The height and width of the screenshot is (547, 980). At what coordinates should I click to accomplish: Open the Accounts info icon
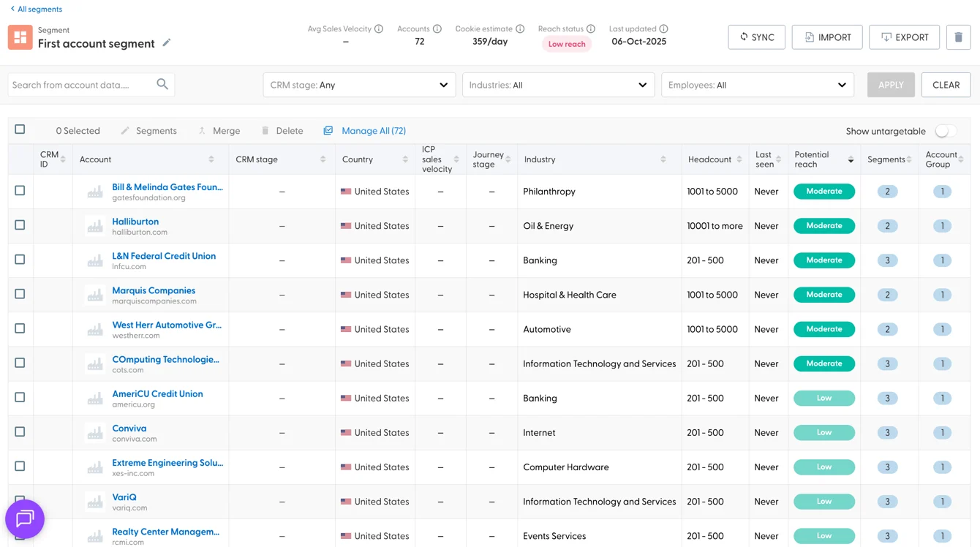coord(437,29)
